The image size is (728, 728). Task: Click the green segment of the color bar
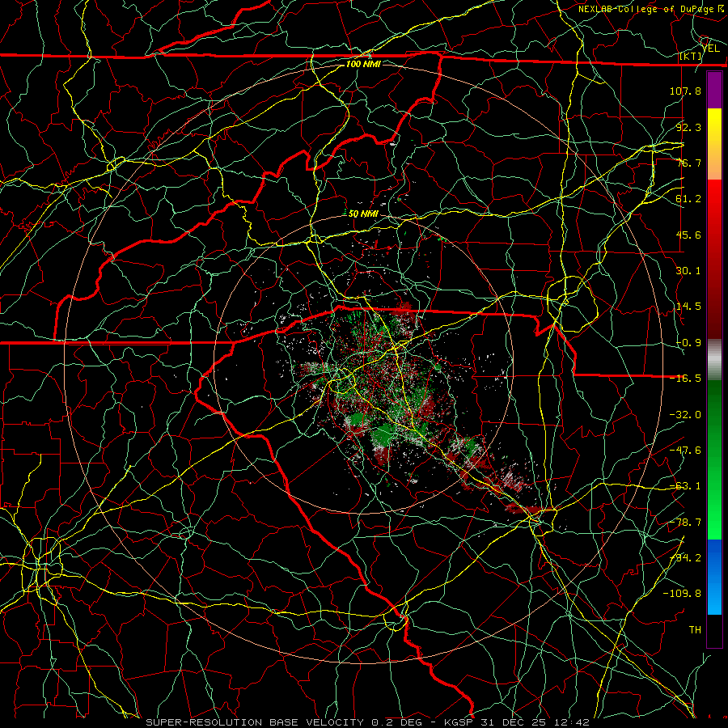pyautogui.click(x=714, y=459)
